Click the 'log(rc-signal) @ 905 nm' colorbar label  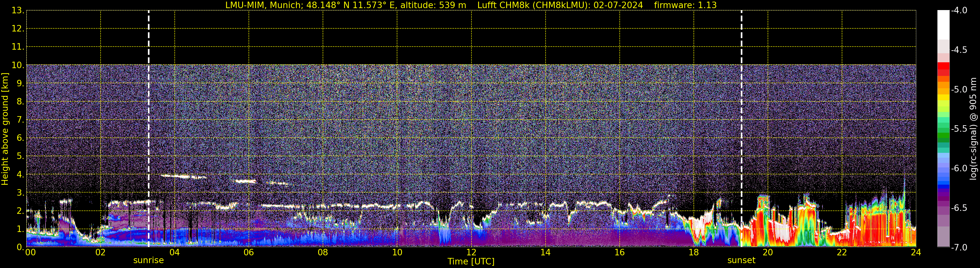click(x=973, y=129)
